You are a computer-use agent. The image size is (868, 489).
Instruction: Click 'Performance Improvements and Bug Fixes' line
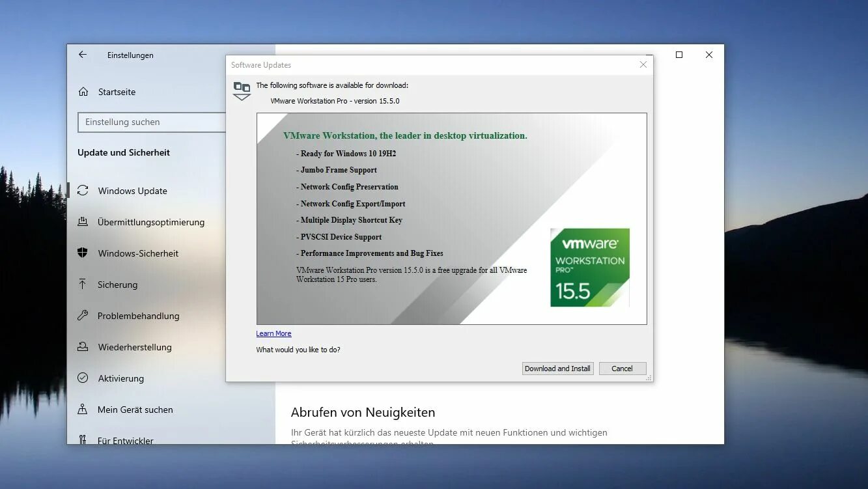[x=370, y=253]
